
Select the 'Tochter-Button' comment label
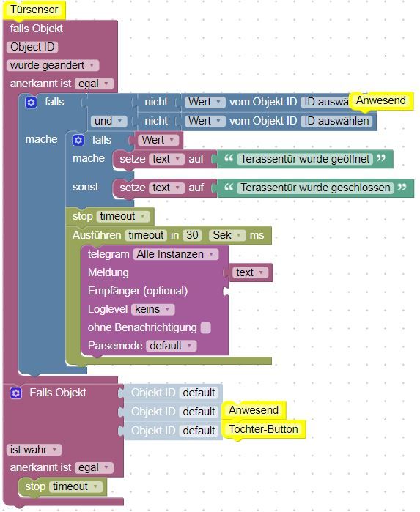click(x=263, y=429)
